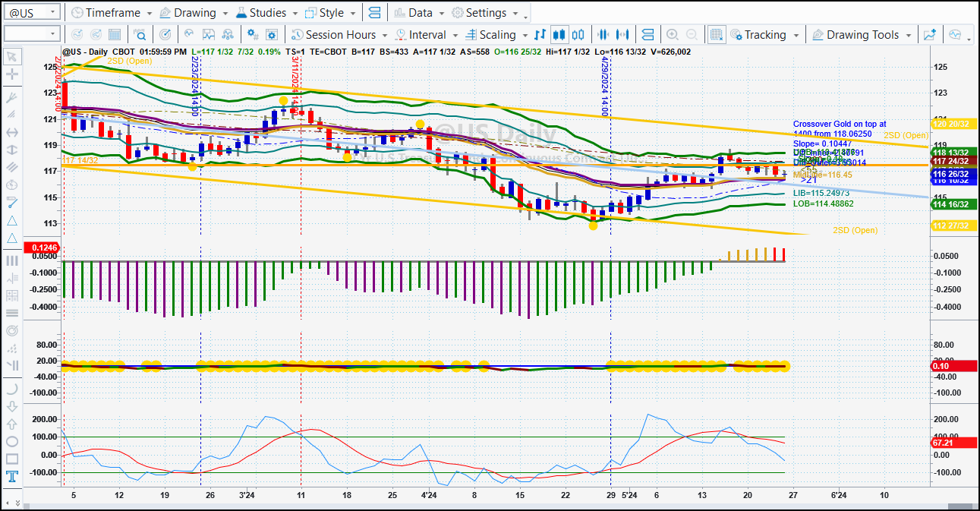Image resolution: width=980 pixels, height=511 pixels.
Task: Open the Studies menu
Action: pyautogui.click(x=267, y=13)
